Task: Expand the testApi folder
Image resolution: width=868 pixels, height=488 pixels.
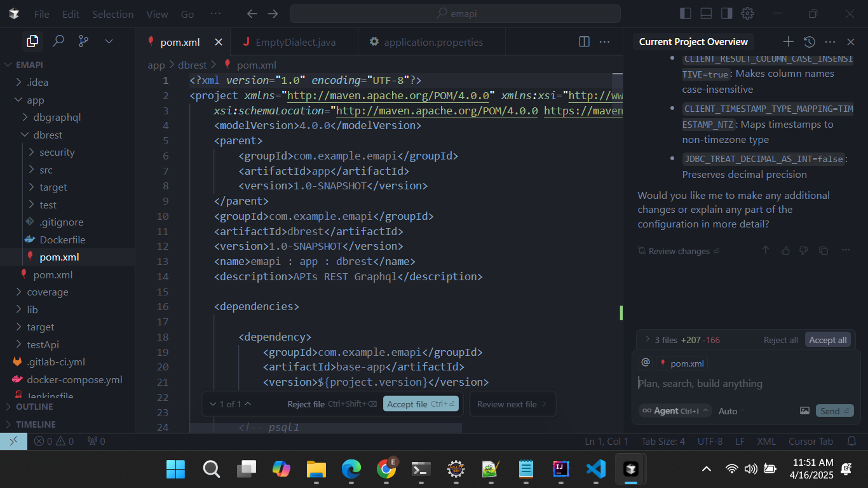Action: tap(67, 344)
